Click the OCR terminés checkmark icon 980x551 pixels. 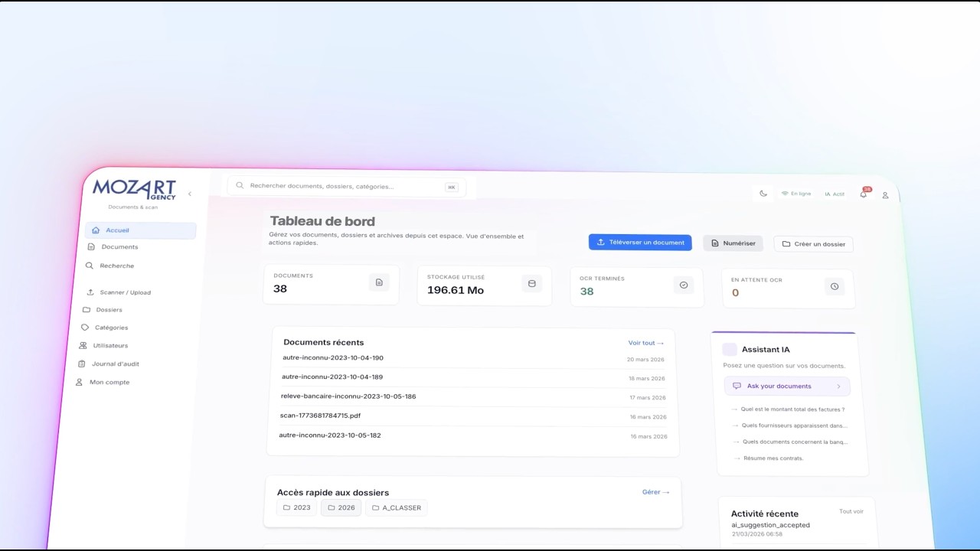click(684, 285)
